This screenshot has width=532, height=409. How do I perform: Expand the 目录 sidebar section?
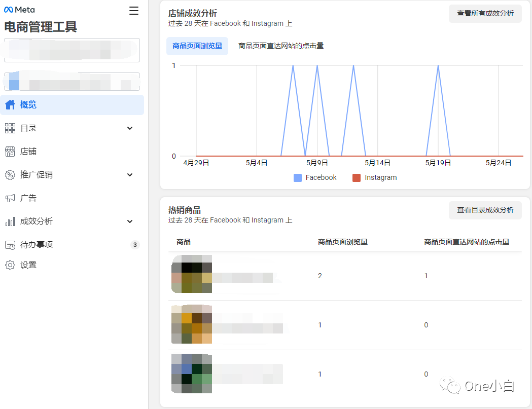129,128
